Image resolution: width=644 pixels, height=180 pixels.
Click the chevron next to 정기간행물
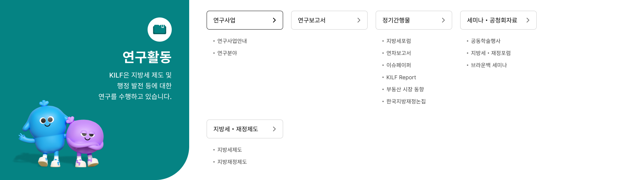[443, 20]
